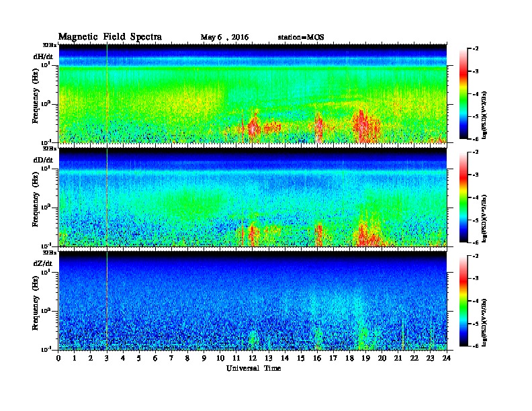Click the 10⁰ frequency tick label of the dD/dt panel
The width and height of the screenshot is (532, 411).
coord(46,208)
